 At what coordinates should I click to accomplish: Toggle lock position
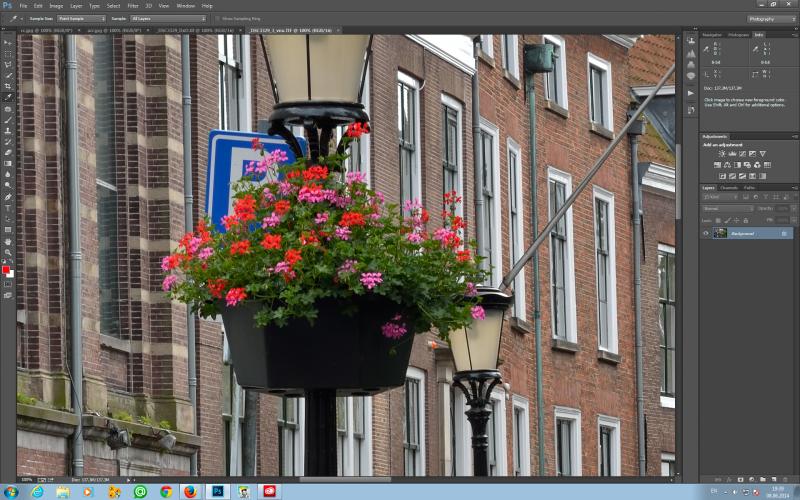pyautogui.click(x=737, y=220)
